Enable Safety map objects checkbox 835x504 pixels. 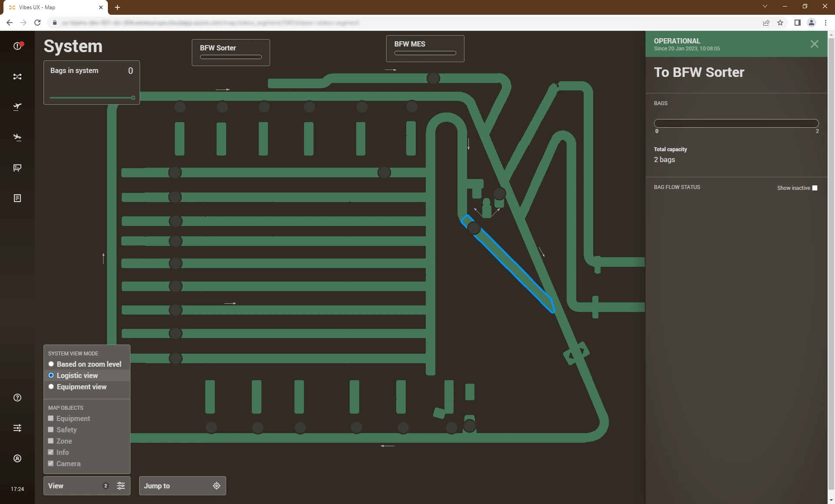pyautogui.click(x=51, y=430)
